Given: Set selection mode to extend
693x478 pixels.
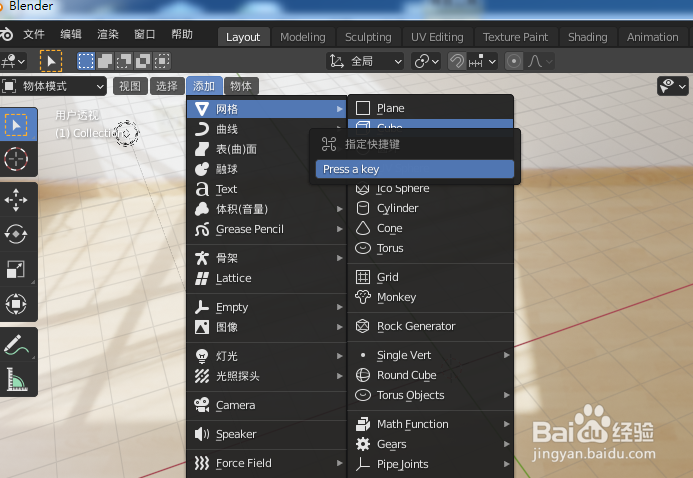Looking at the screenshot, I should click(105, 61).
